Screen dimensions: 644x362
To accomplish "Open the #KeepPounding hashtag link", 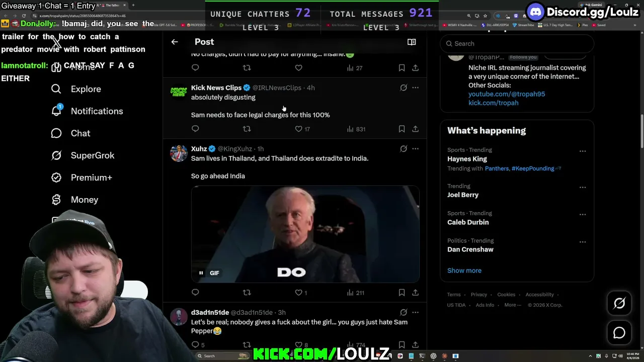I will (533, 168).
